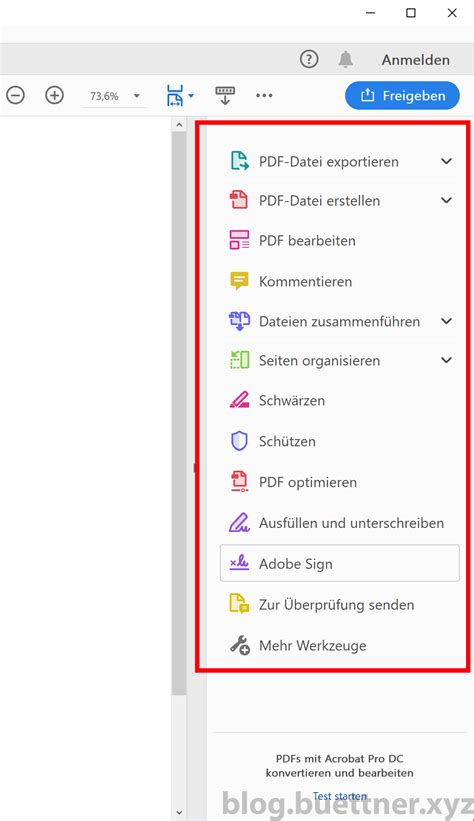Open the Schützen shield icon

point(239,441)
